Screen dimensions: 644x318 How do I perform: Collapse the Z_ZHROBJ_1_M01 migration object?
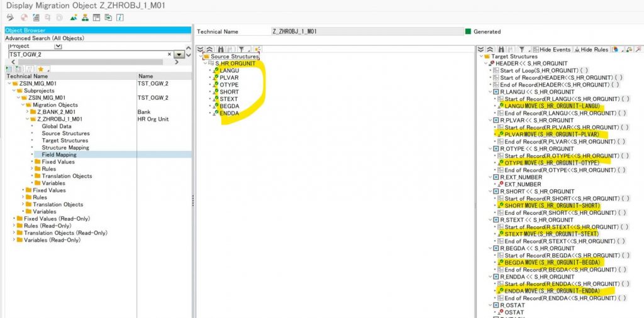(28, 119)
